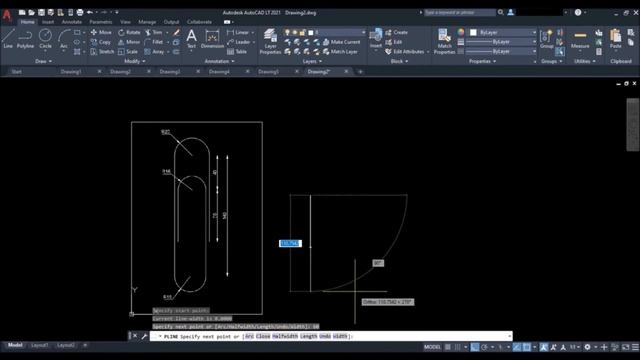Switch to the Drawing1 file tab

pos(71,71)
